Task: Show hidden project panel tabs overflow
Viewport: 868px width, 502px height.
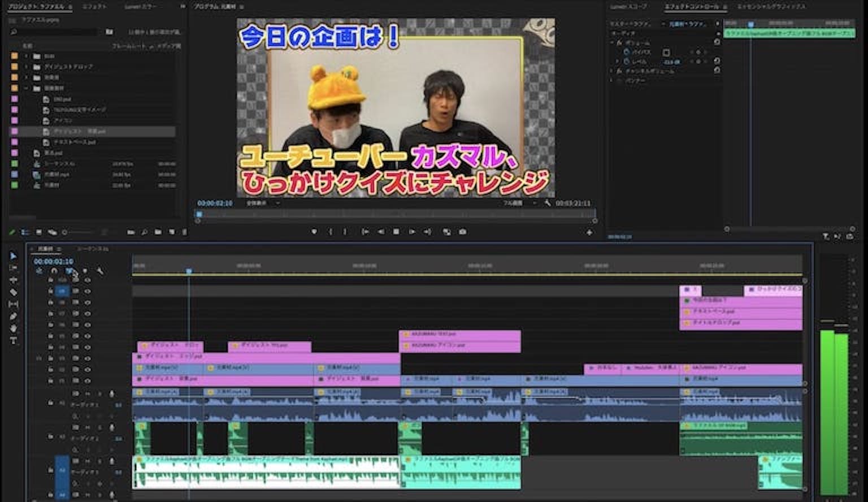Action: [x=183, y=7]
